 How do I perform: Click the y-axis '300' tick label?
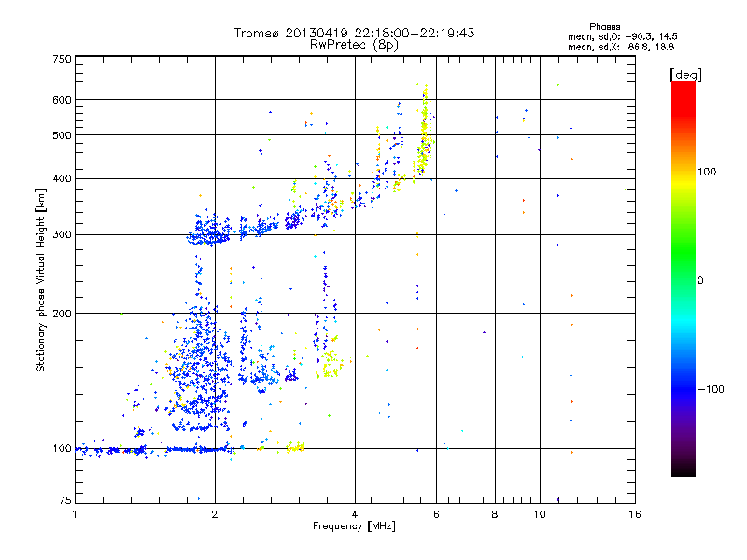62,234
